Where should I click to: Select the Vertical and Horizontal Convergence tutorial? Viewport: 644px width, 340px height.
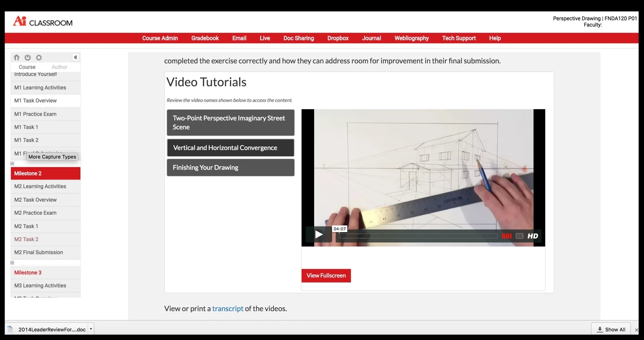[x=230, y=148]
